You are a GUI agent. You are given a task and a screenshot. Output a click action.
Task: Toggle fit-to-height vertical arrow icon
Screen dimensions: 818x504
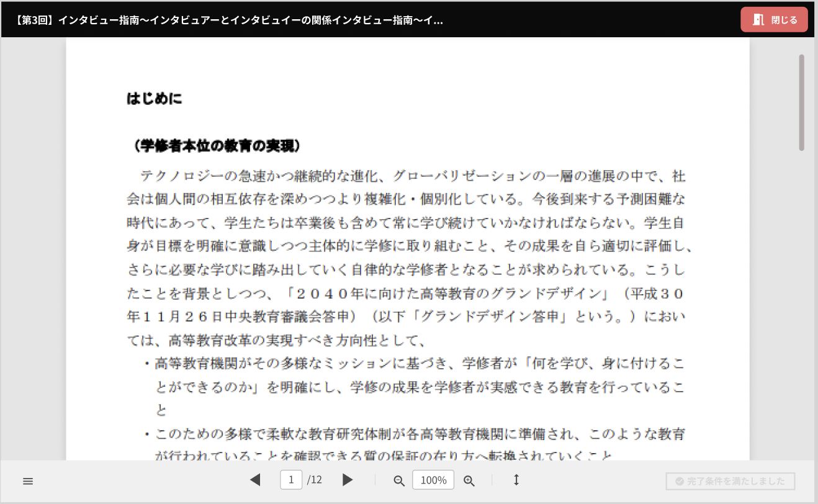tap(516, 480)
